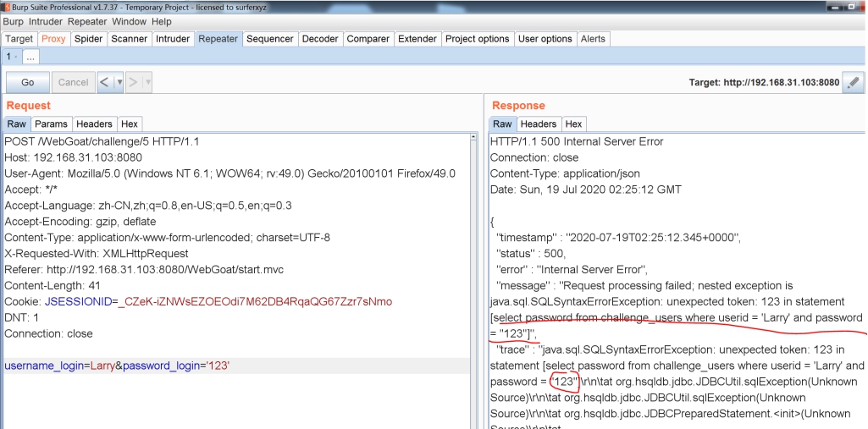Open the Project options tab
The height and width of the screenshot is (429, 868).
[x=477, y=39]
